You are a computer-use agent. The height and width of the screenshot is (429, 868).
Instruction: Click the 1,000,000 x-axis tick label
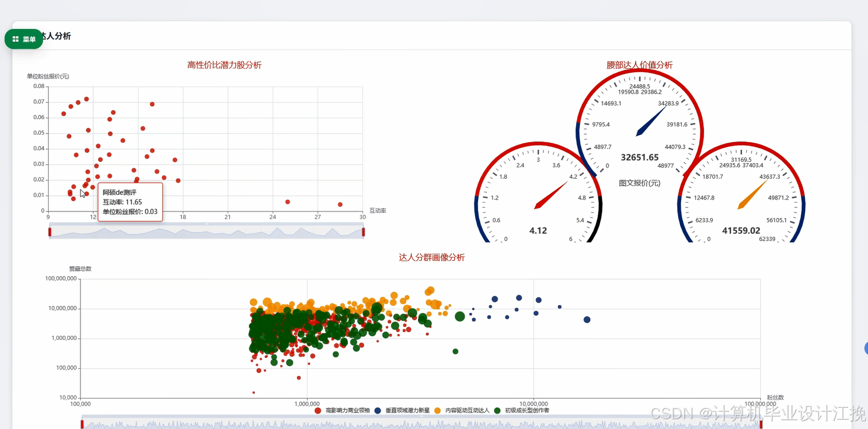point(307,404)
